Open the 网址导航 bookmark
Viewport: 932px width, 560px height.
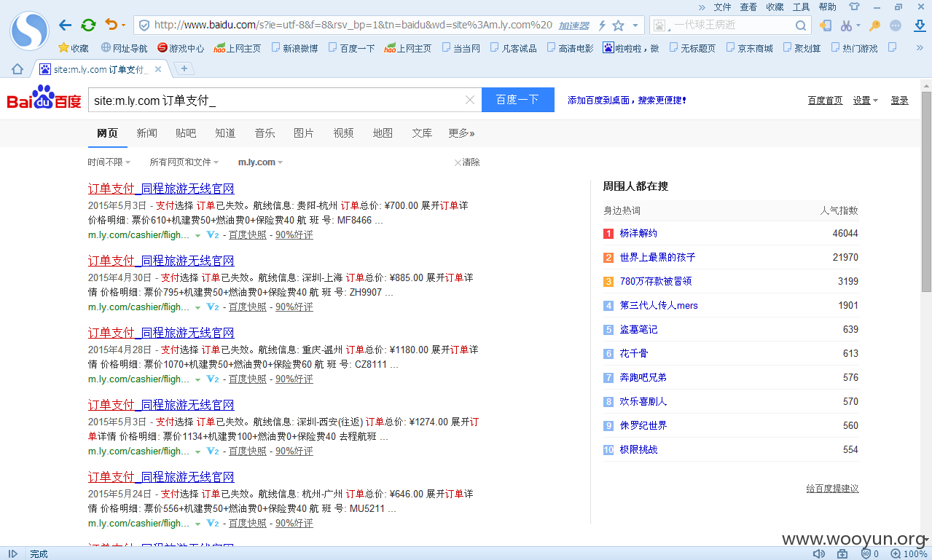(124, 48)
